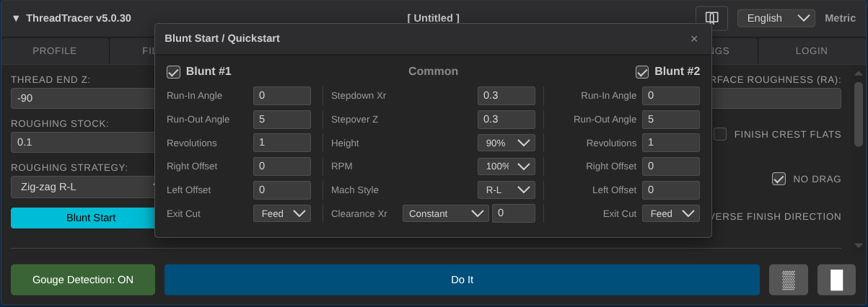Open the manual book icon
868x307 pixels.
(711, 18)
